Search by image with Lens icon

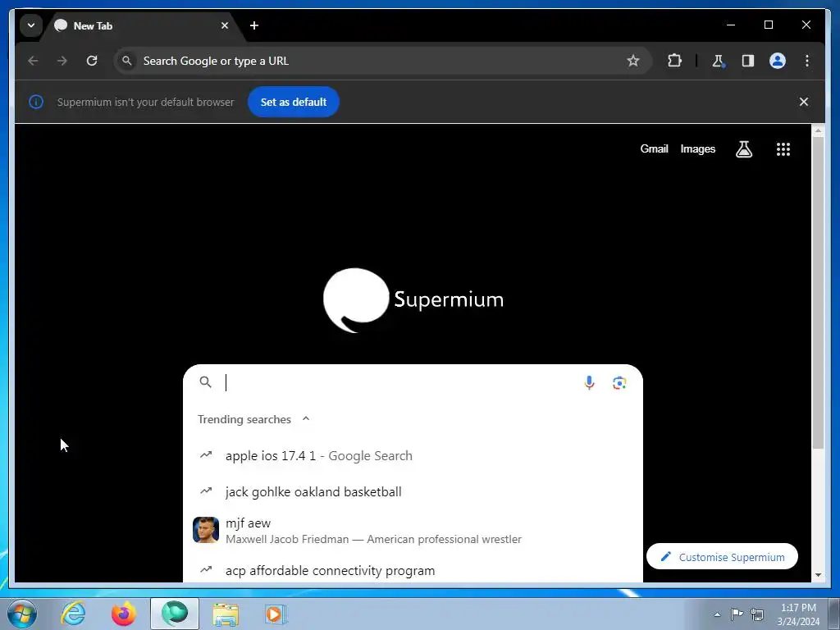pos(619,382)
